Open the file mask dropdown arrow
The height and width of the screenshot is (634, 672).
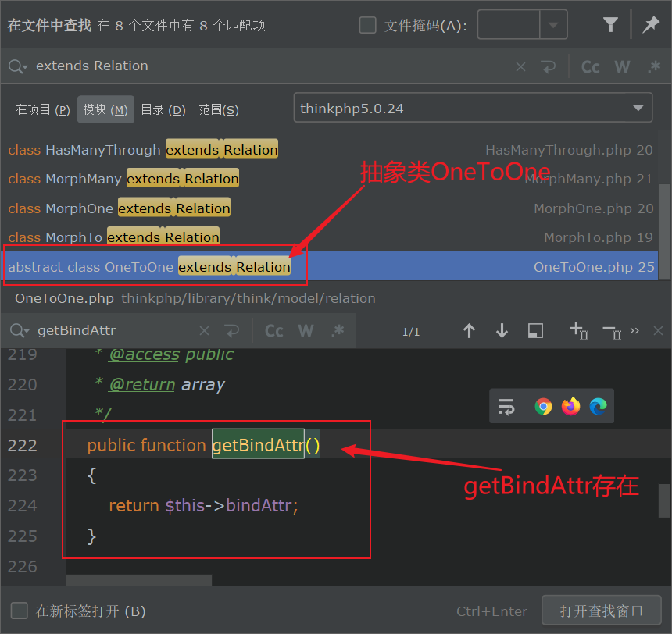(x=554, y=25)
